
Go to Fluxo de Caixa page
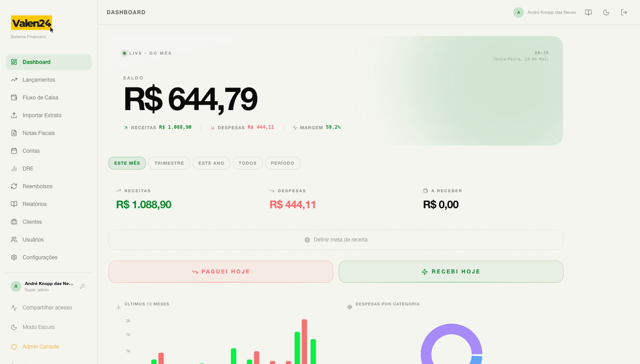pyautogui.click(x=48, y=98)
